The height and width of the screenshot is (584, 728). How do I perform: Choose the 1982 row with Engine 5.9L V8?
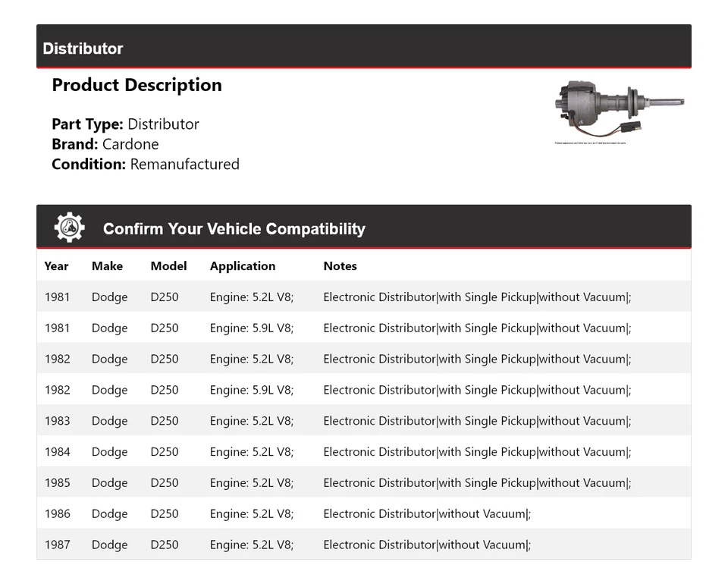364,390
